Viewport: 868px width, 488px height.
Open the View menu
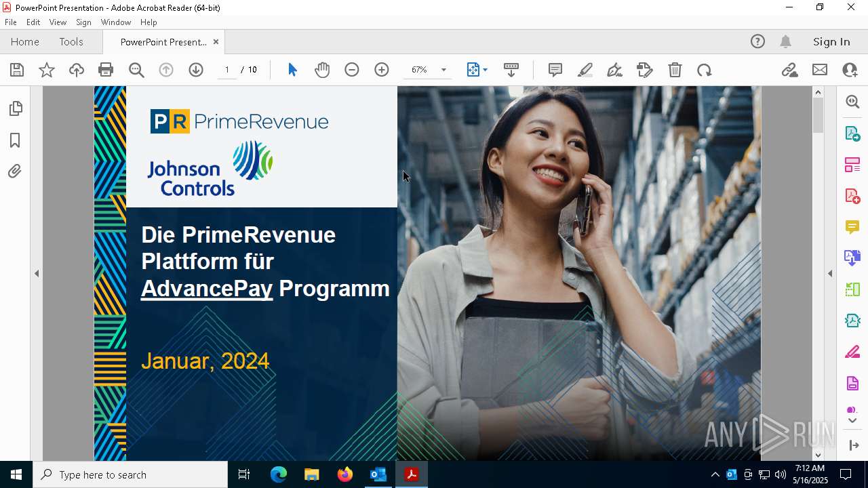[58, 22]
